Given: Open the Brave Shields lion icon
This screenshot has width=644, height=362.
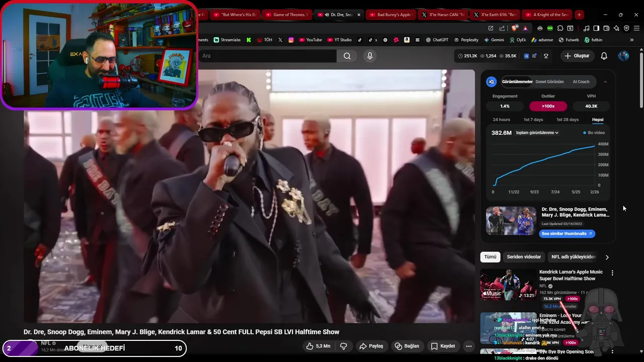Looking at the screenshot, I should pos(514,28).
